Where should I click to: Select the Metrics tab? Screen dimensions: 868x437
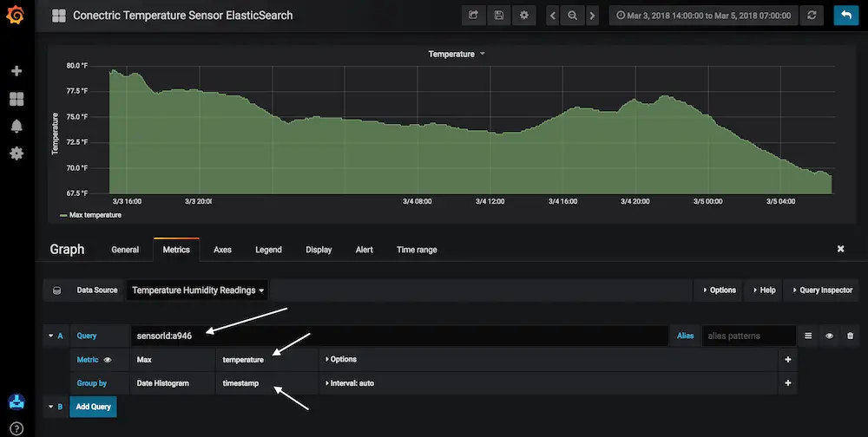pos(176,250)
